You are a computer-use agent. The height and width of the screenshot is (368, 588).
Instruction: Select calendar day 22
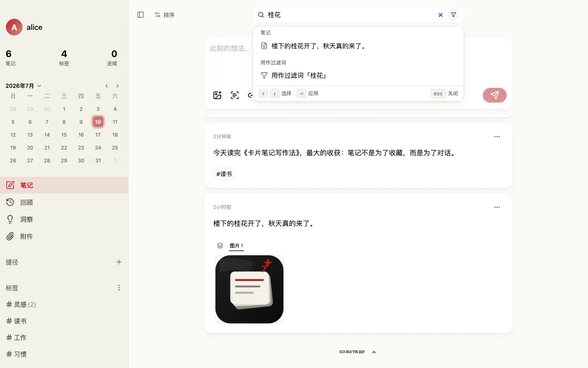[64, 148]
